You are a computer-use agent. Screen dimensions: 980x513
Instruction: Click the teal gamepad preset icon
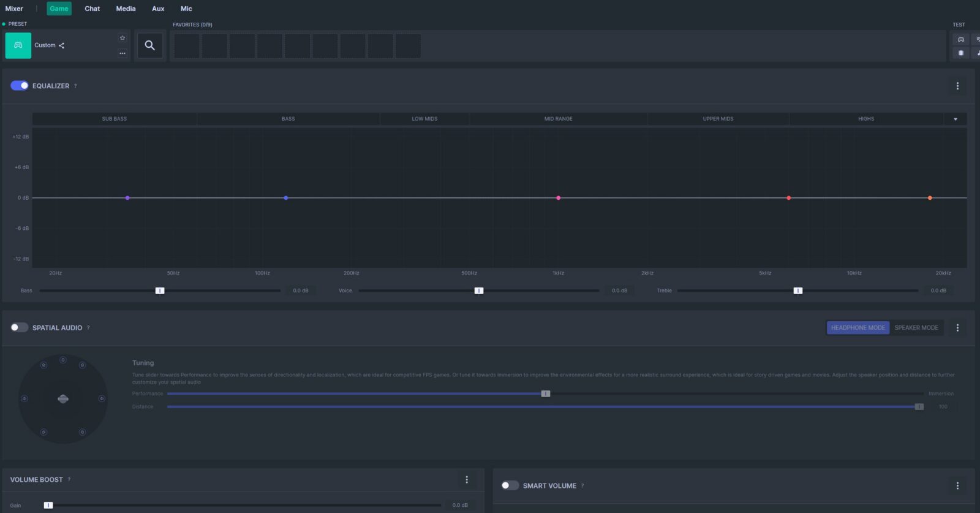(18, 45)
